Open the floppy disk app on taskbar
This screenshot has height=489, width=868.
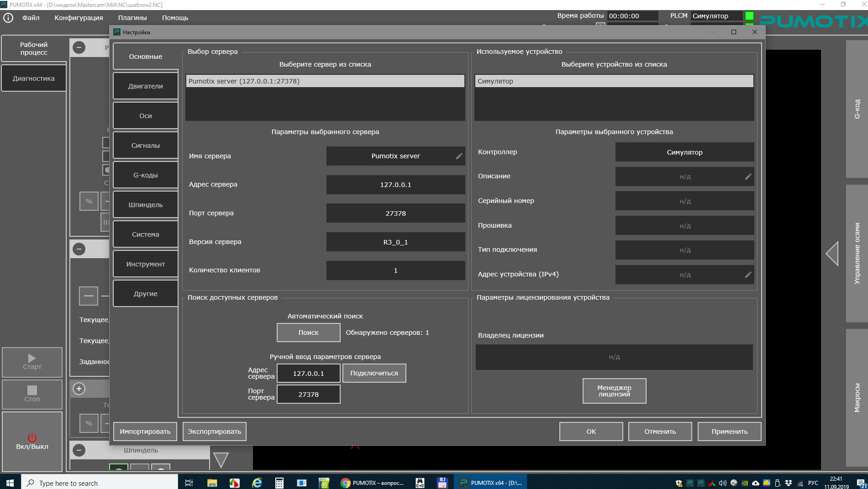coord(442,483)
